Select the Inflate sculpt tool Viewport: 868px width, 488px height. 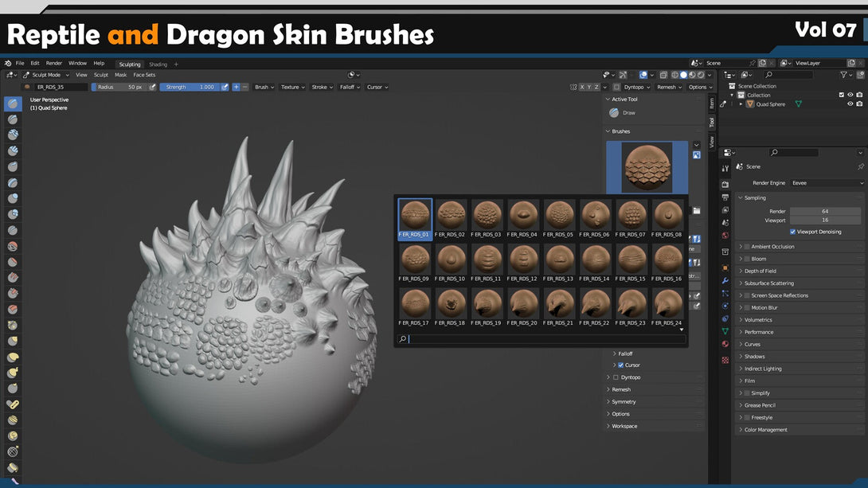tap(13, 198)
